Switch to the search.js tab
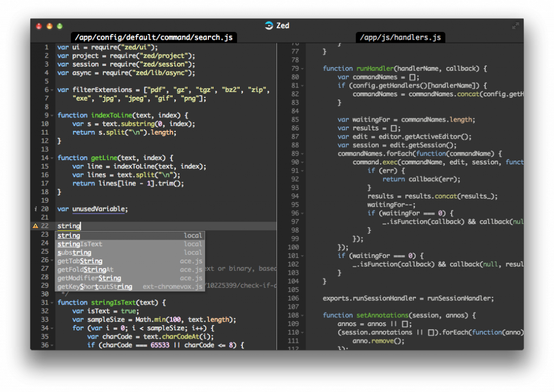 tap(153, 37)
